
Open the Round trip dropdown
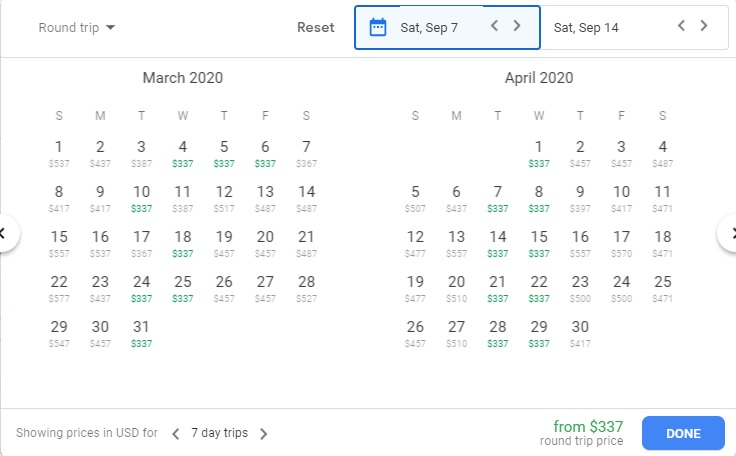76,27
